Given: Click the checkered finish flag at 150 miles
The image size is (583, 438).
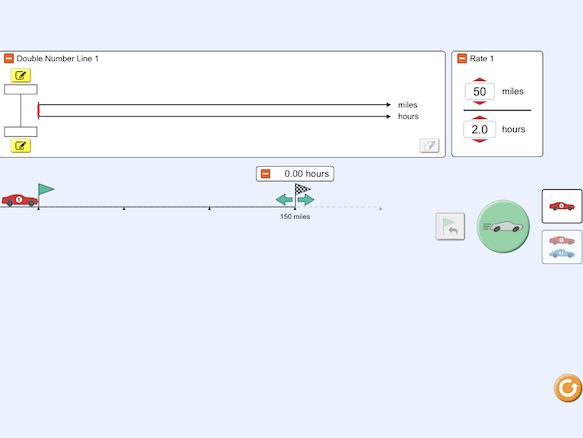Looking at the screenshot, I should pos(302,189).
